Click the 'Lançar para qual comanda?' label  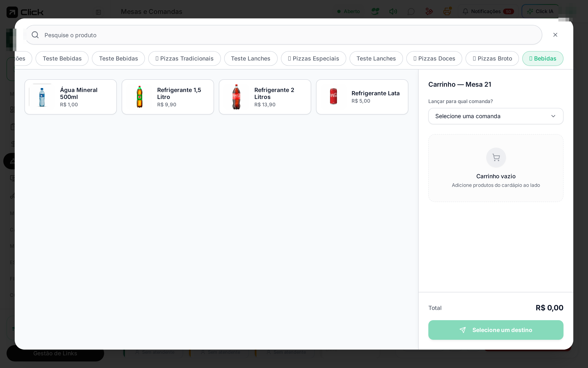pos(460,101)
